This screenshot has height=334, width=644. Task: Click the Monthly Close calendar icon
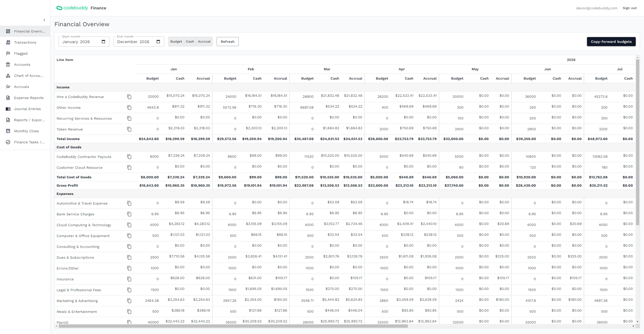point(8,131)
